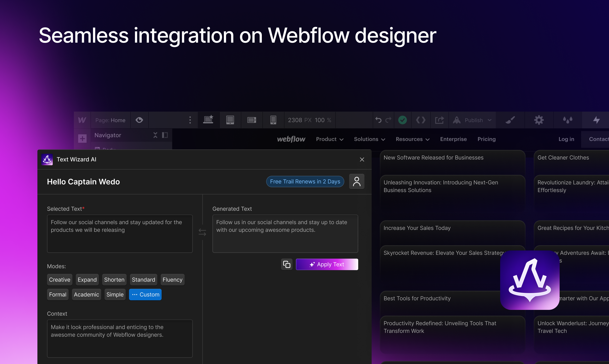Open the Style panel brush icon
Viewport: 609px width, 364px height.
[x=510, y=120]
